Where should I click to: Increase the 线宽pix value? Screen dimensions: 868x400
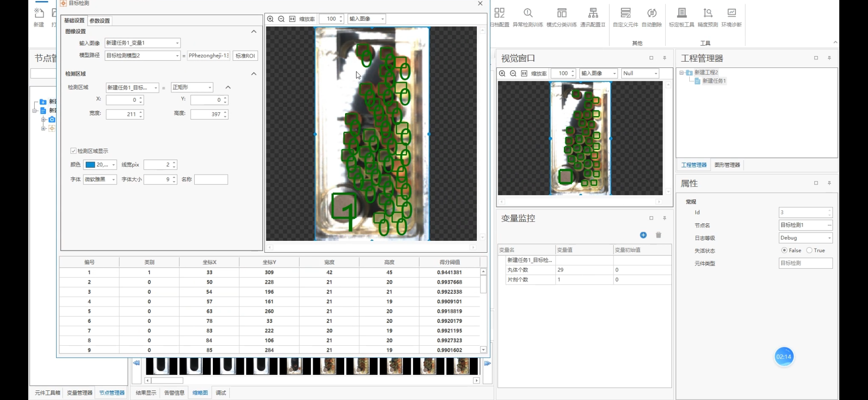coord(174,162)
